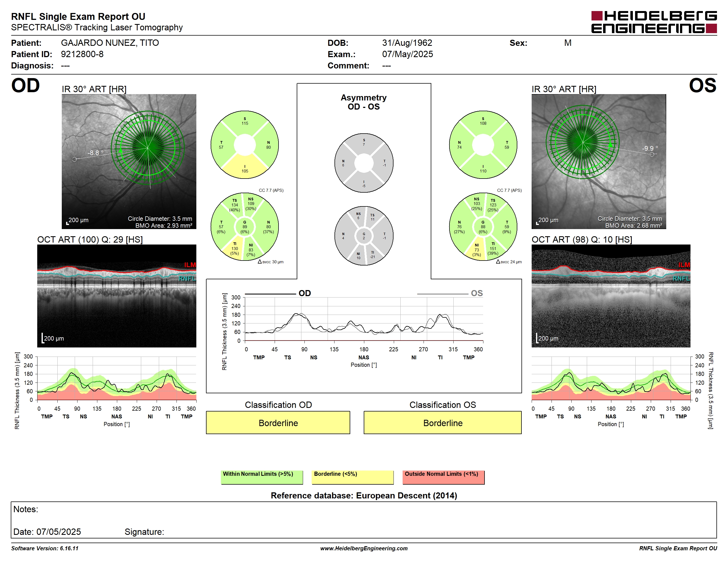Image resolution: width=728 pixels, height=563 pixels.
Task: Click asymmetry quadrant pie superior value 7
Action: click(x=364, y=142)
